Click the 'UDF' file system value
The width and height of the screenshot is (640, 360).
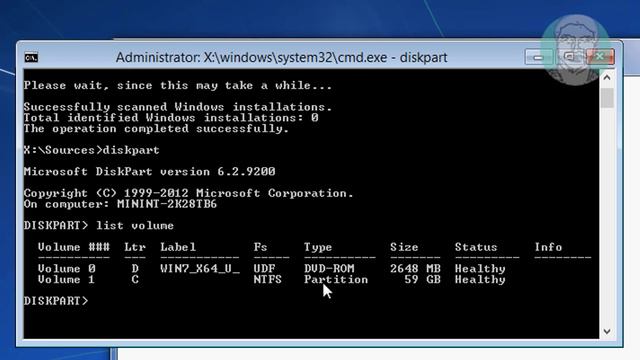pyautogui.click(x=264, y=269)
